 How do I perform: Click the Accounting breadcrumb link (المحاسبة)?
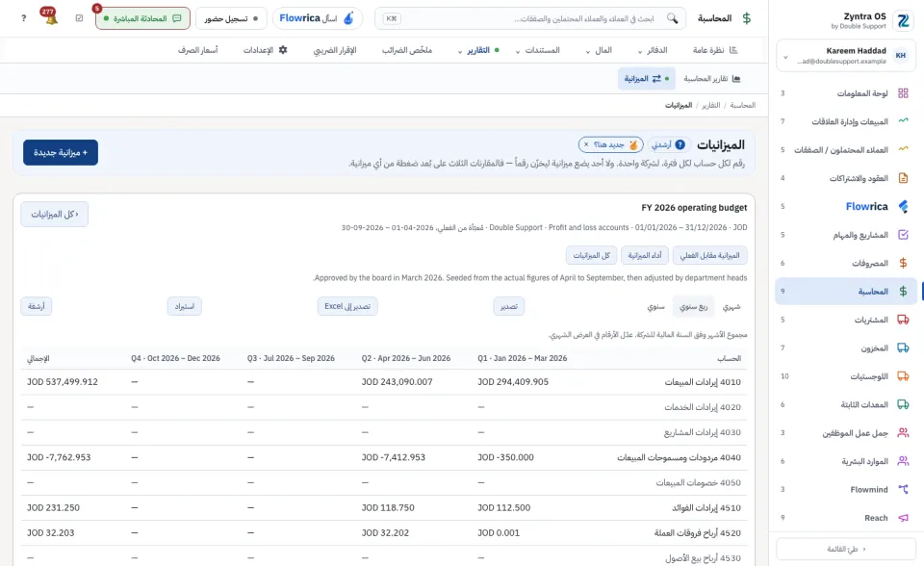742,105
